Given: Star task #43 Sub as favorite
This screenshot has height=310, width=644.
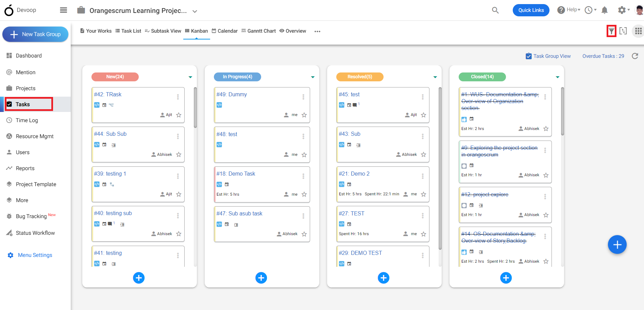Looking at the screenshot, I should 424,154.
